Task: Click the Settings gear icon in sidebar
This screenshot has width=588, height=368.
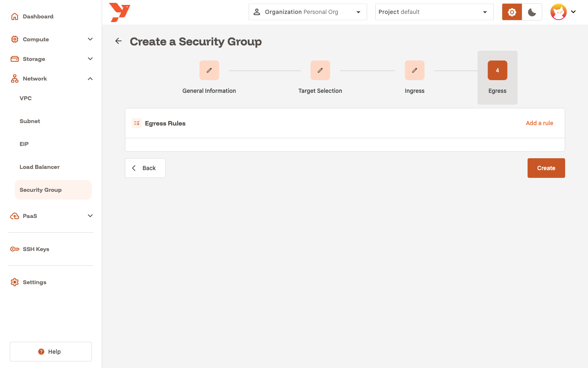Action: [15, 282]
